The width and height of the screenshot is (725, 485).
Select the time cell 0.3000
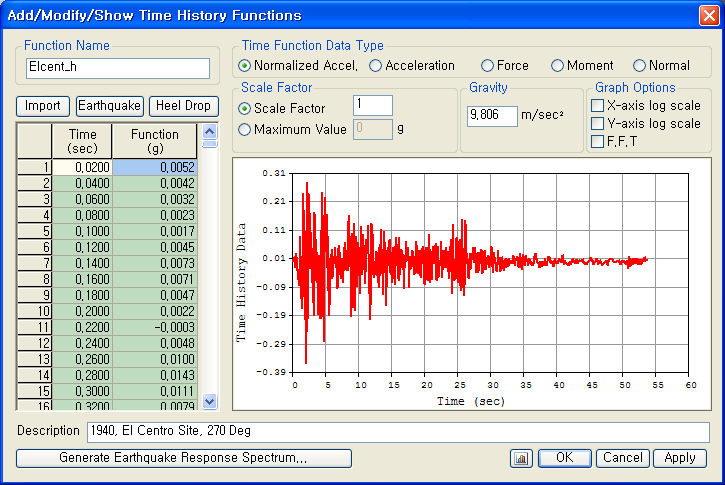point(82,391)
